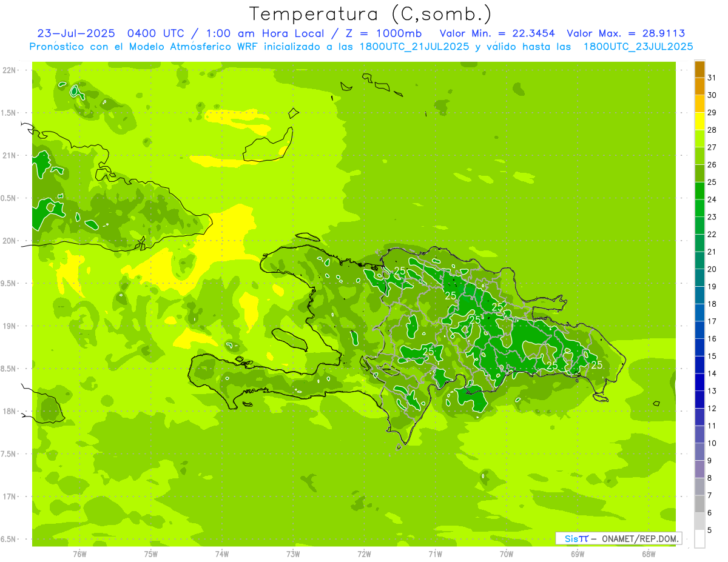Click the "ONAMET/REP.DOM." credit label
The width and height of the screenshot is (728, 562).
click(639, 538)
